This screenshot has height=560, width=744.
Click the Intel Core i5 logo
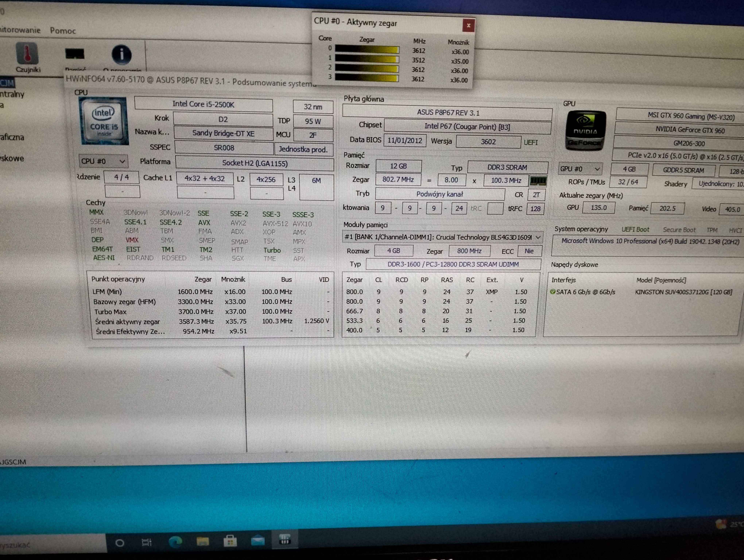pos(104,121)
